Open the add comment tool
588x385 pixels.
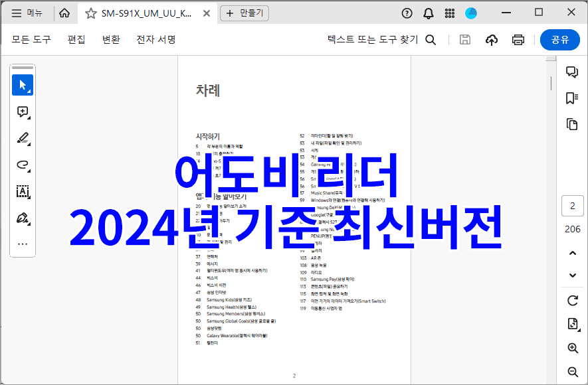[23, 112]
